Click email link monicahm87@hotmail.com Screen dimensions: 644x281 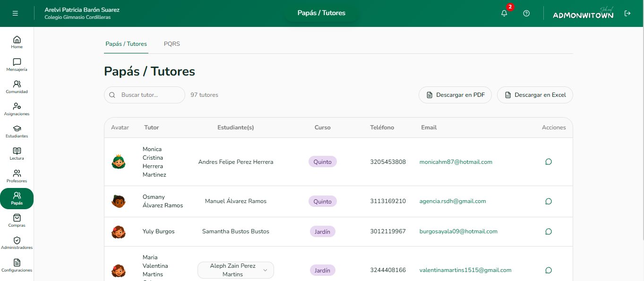pyautogui.click(x=456, y=162)
